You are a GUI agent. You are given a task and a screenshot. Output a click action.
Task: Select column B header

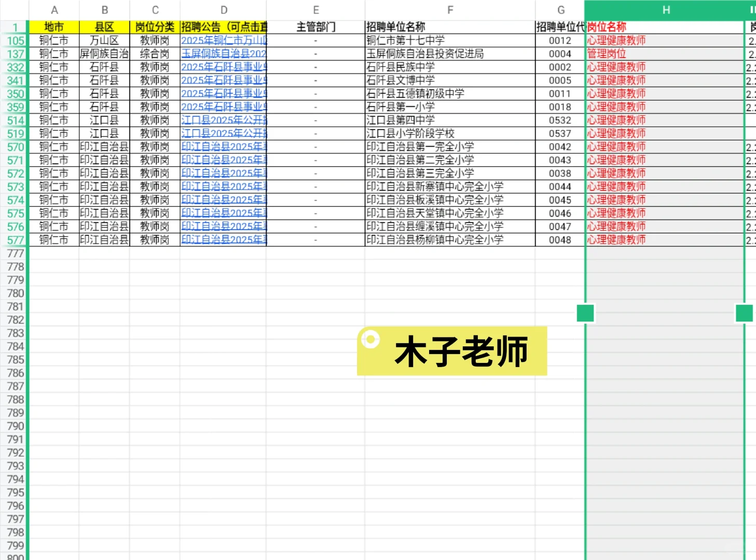pyautogui.click(x=104, y=10)
